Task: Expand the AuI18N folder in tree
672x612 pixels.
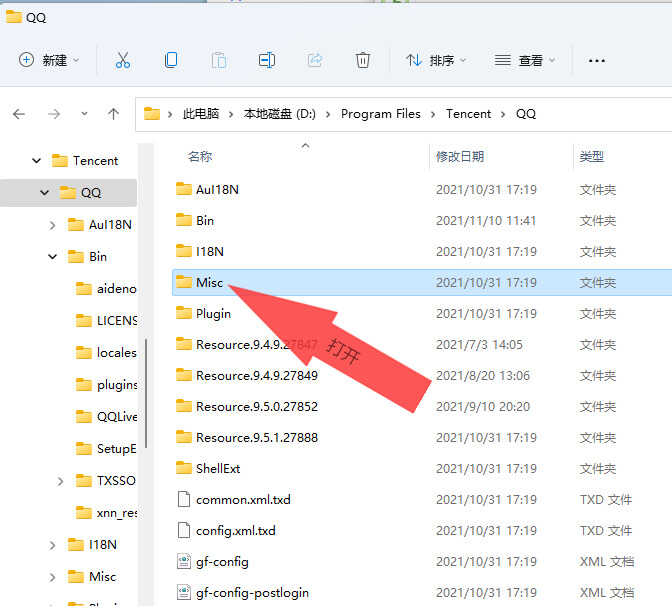Action: (52, 225)
